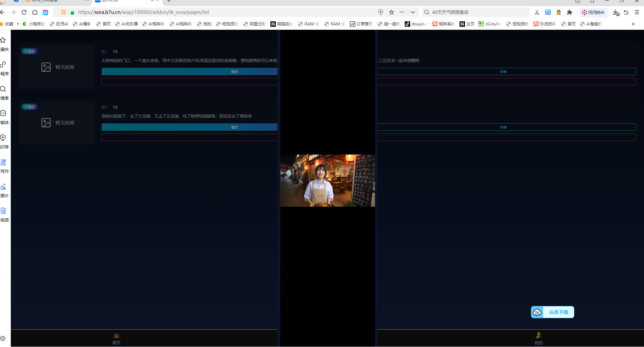Open the 写作 sidebar tool

click(x=4, y=166)
